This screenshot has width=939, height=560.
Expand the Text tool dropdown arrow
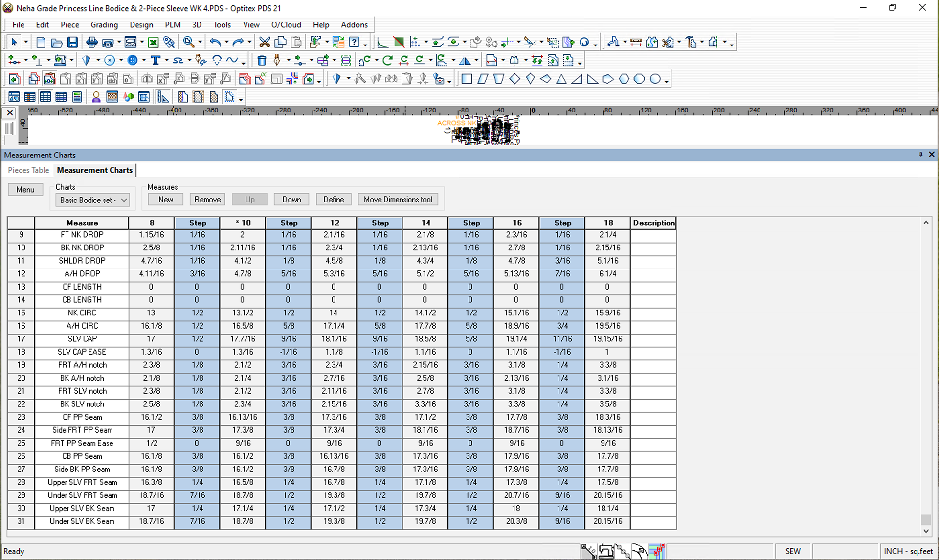point(167,61)
